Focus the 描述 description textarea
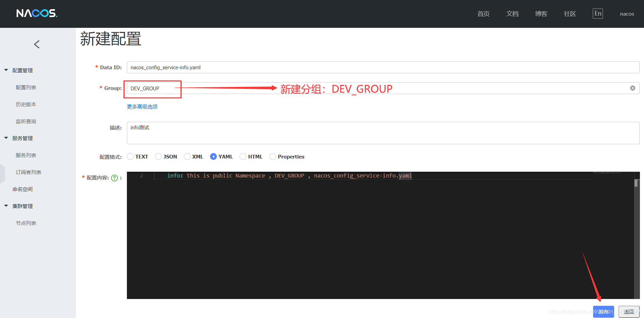Viewport: 644px width, 318px height. click(x=383, y=133)
